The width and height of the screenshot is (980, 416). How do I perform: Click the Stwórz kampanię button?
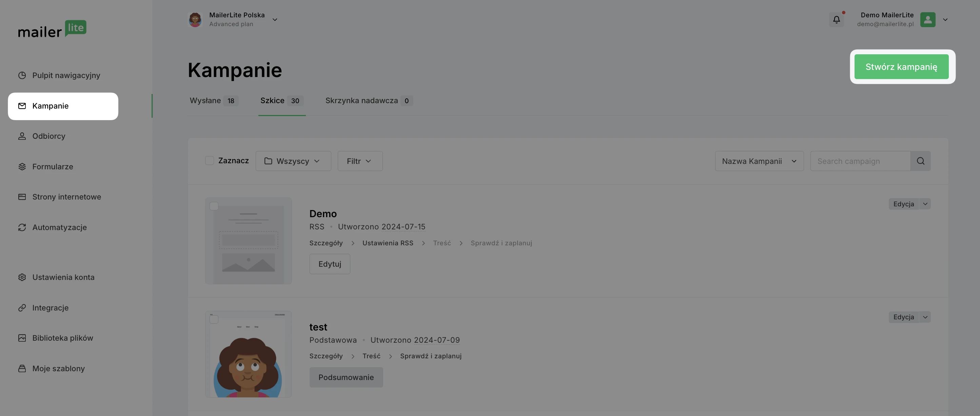901,67
